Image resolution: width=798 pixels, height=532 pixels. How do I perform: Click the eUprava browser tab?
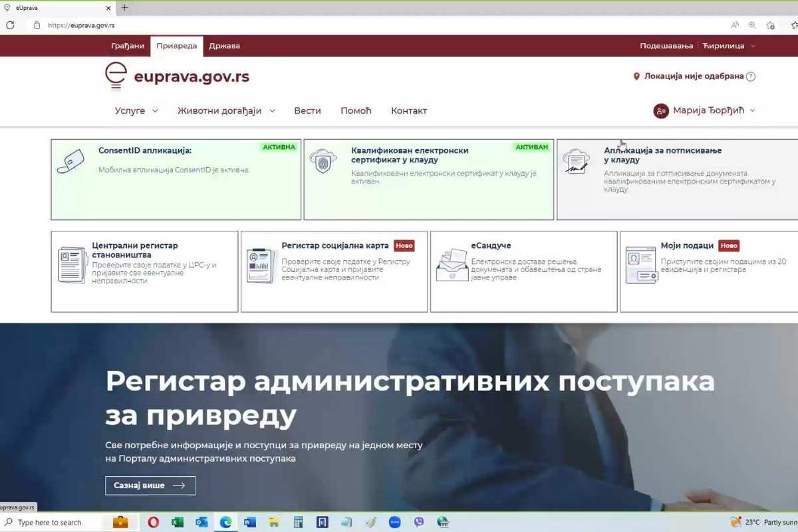(x=59, y=8)
